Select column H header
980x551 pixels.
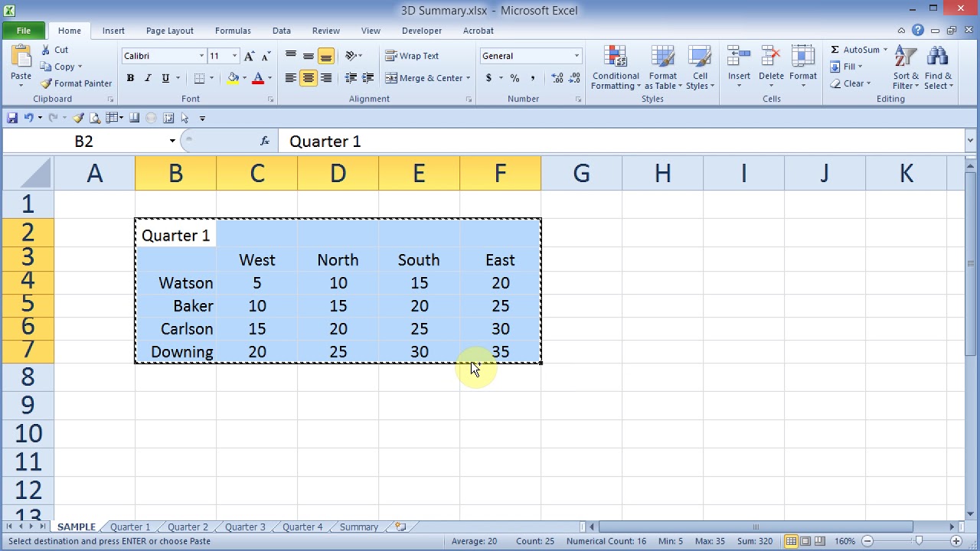coord(662,174)
